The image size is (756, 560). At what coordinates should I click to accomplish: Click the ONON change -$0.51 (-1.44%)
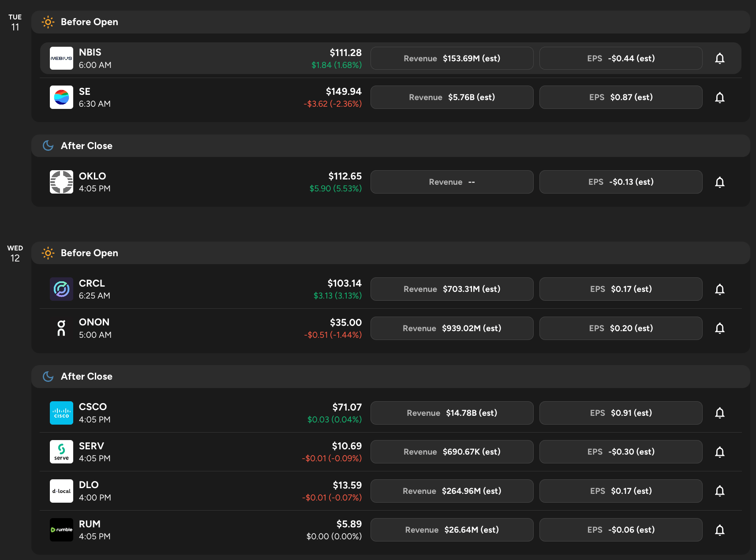tap(333, 335)
